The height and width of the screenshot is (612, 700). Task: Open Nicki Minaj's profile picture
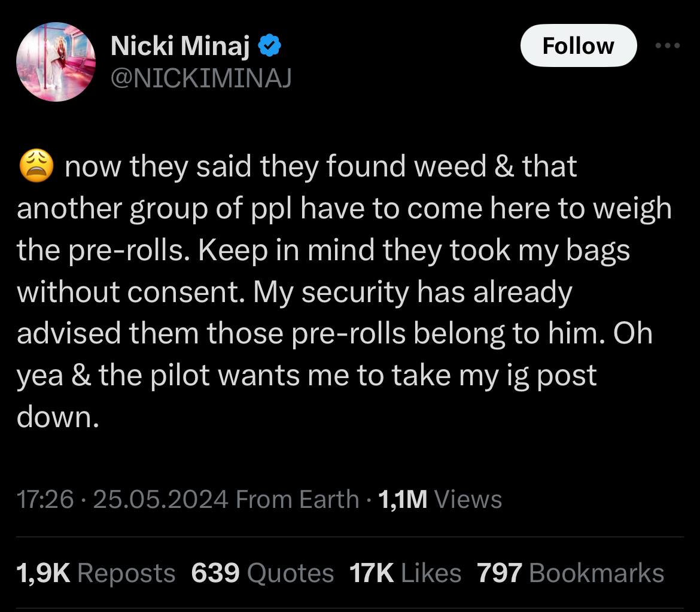pyautogui.click(x=56, y=62)
